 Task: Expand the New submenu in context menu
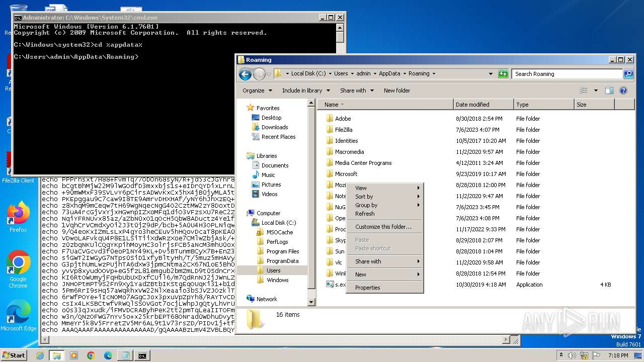pos(385,275)
